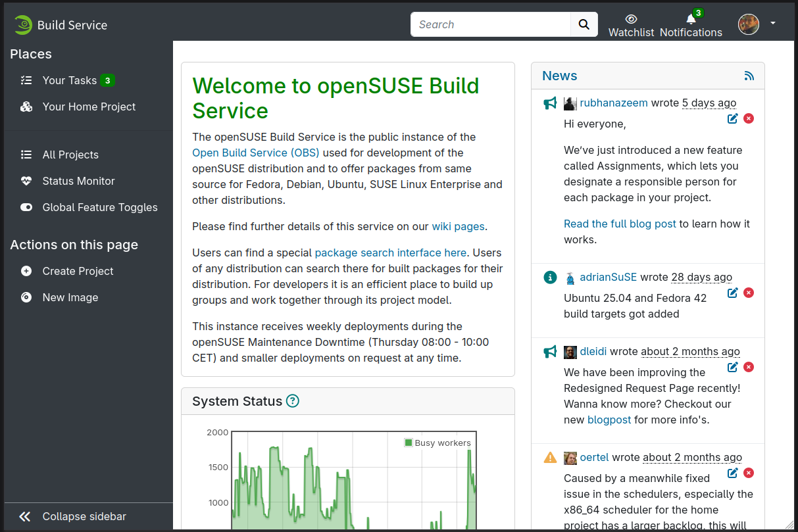Collapse the sidebar

[x=84, y=516]
